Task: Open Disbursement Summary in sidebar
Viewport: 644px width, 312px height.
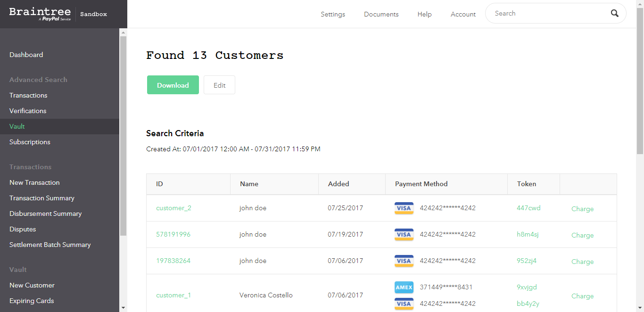Action: pyautogui.click(x=45, y=213)
